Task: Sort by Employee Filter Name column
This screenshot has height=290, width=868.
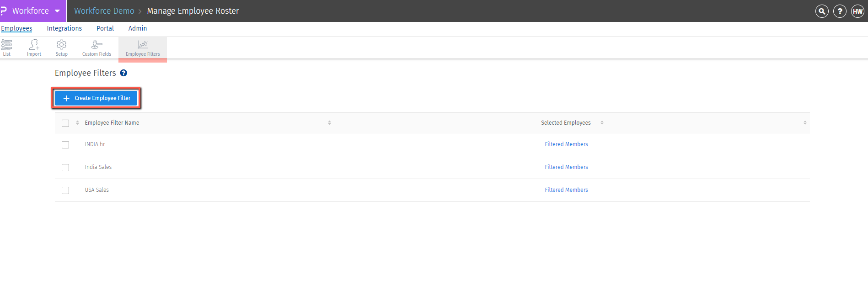Action: tap(112, 123)
